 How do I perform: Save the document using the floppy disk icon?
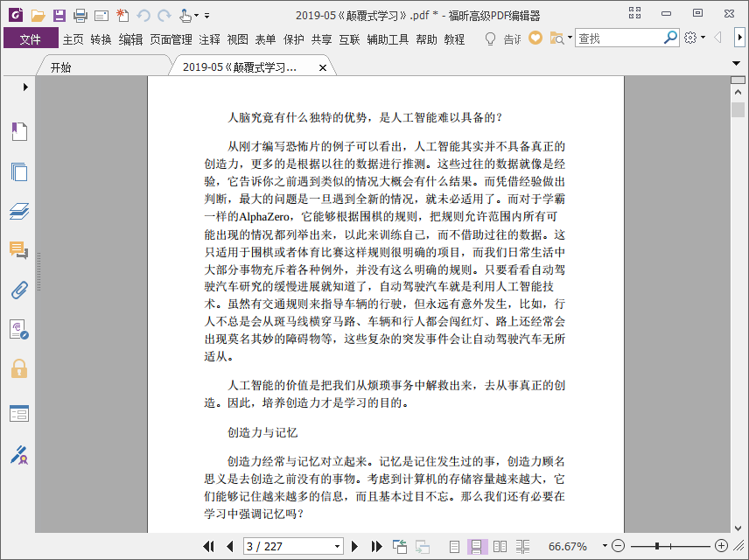tap(59, 16)
